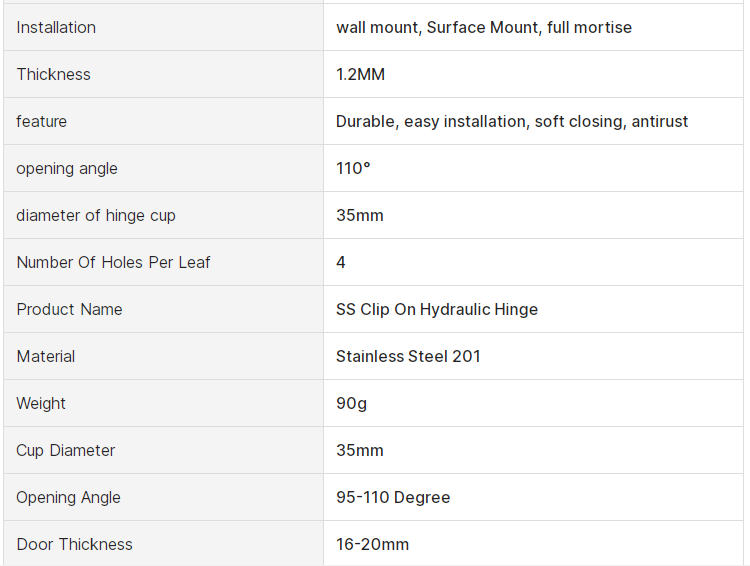
Task: Click the Cup Diameter label cell
Action: click(65, 450)
